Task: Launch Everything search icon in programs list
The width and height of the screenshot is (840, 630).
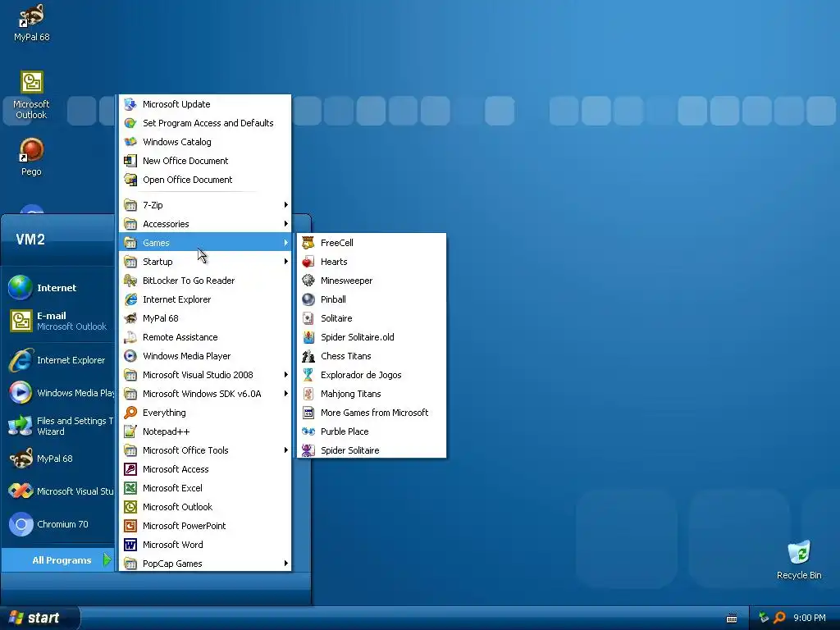Action: tap(130, 413)
